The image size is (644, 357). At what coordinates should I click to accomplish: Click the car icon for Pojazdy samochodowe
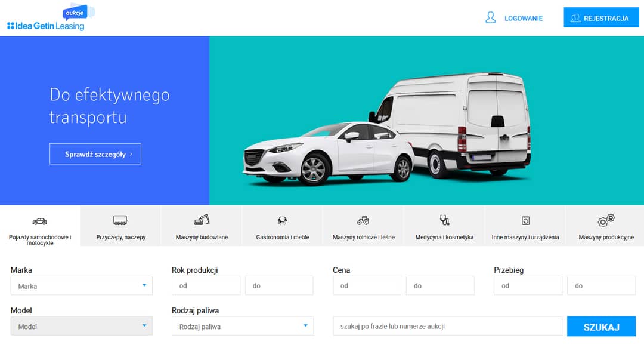[x=40, y=221]
